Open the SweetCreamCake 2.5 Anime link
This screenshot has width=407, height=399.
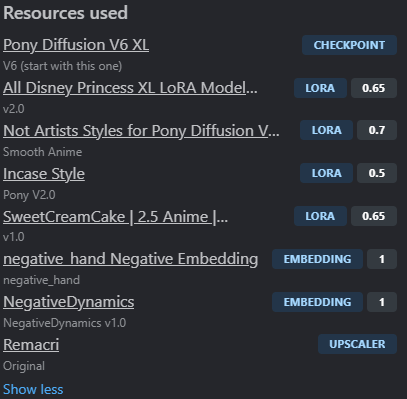(x=116, y=217)
